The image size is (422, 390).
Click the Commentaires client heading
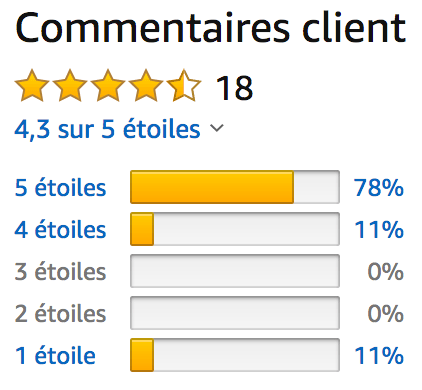pos(210,28)
